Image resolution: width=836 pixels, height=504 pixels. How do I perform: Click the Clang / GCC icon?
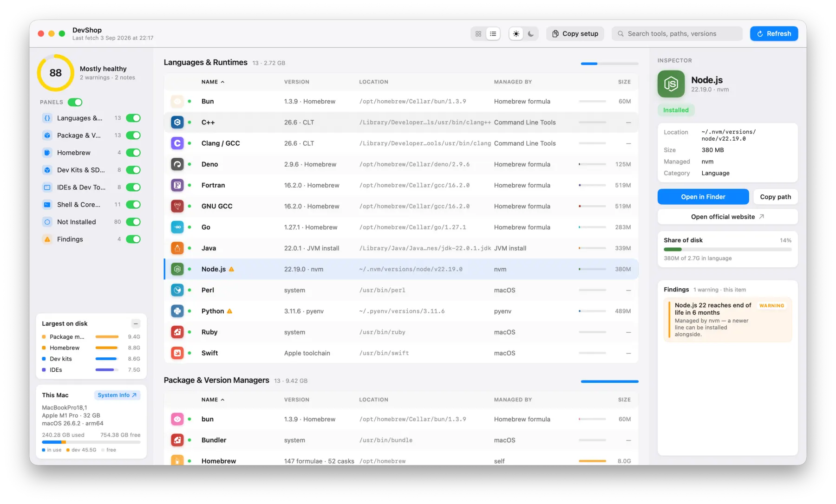coord(177,143)
